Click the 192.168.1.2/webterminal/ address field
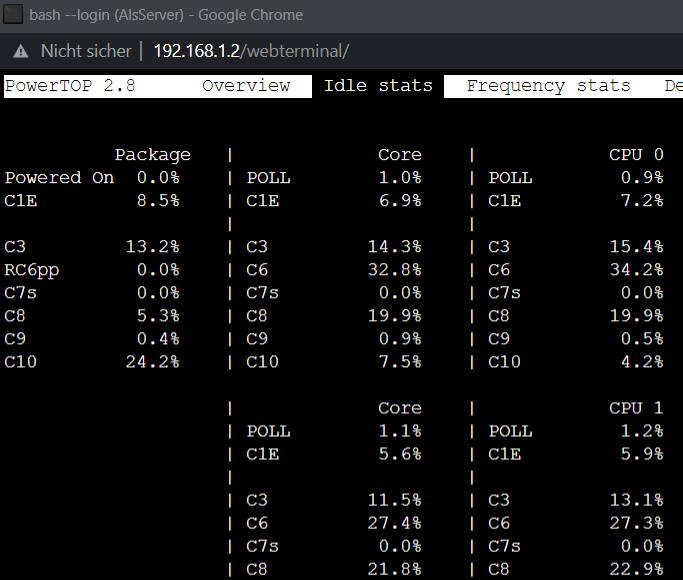 click(x=251, y=51)
